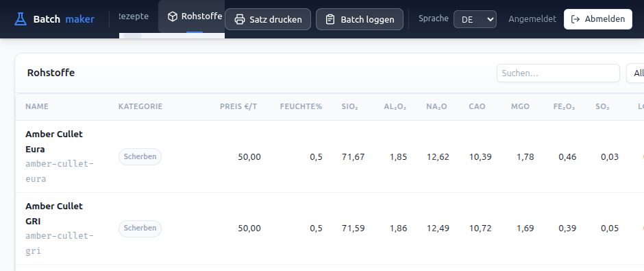
Task: Click the Batch loggen button
Action: 360,19
